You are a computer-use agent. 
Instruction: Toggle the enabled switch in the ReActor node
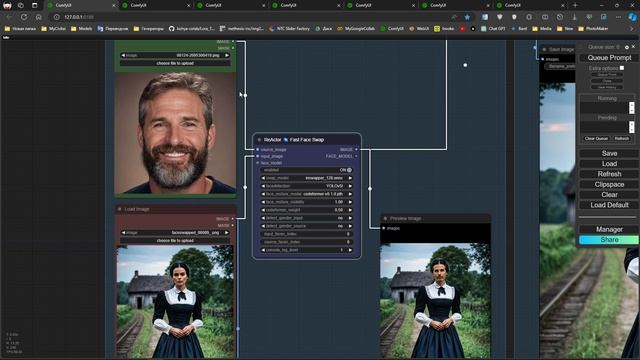click(307, 170)
